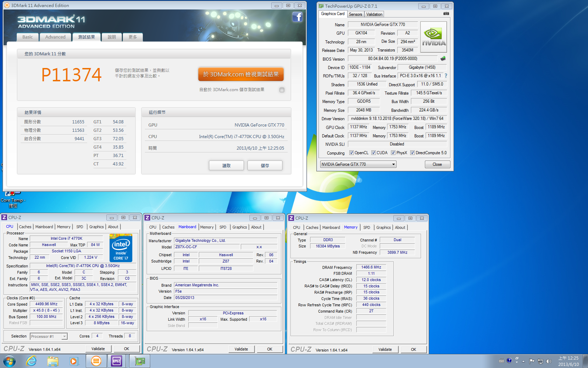This screenshot has width=588, height=368.
Task: Click the 3DMark 11 orange taskbar icon
Action: (96, 361)
